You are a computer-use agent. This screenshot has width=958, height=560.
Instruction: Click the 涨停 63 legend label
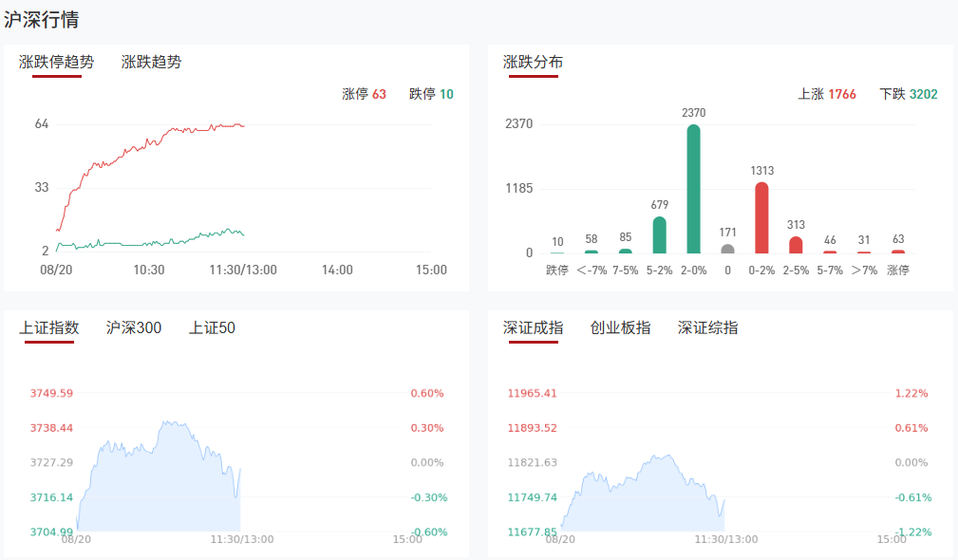point(364,94)
